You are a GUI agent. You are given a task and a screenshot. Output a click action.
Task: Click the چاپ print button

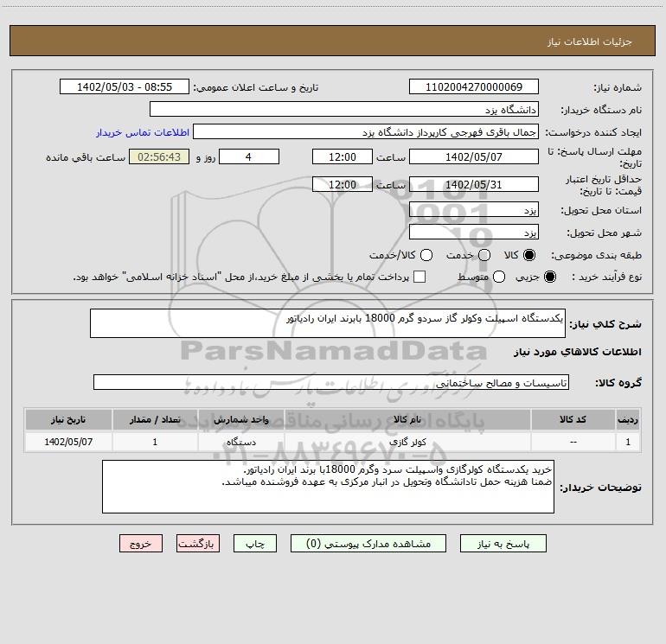[x=255, y=544]
